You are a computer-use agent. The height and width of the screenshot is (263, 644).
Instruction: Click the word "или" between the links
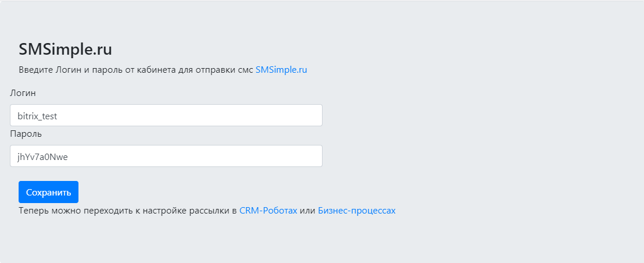click(x=307, y=211)
